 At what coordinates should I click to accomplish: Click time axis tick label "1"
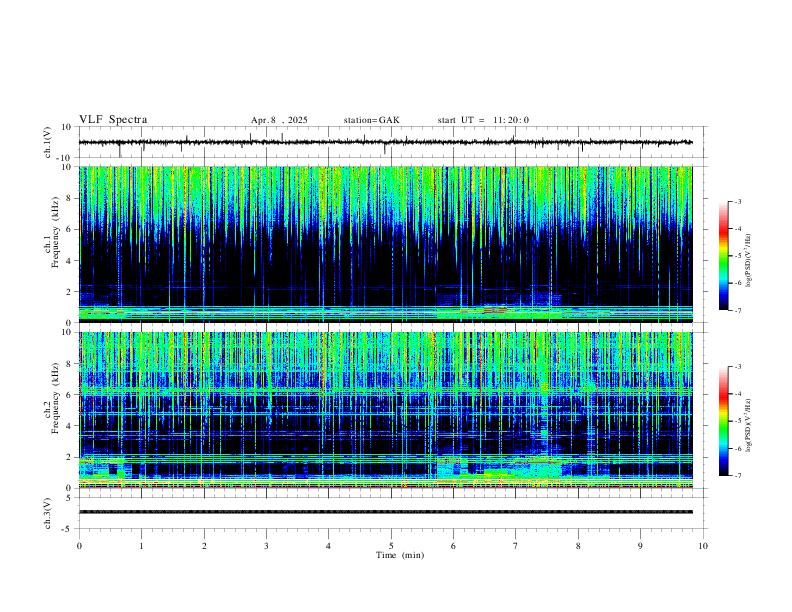tap(141, 546)
